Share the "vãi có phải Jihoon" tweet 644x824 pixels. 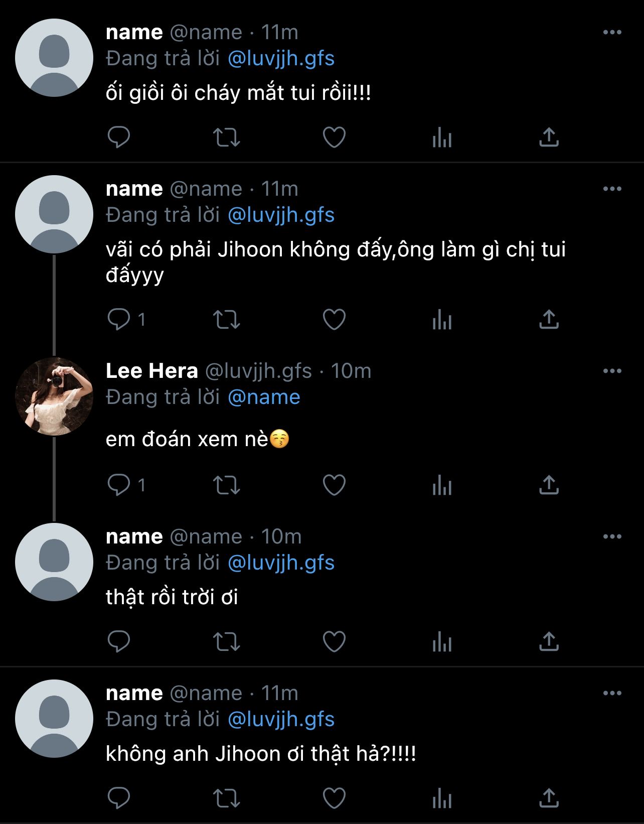click(x=549, y=319)
